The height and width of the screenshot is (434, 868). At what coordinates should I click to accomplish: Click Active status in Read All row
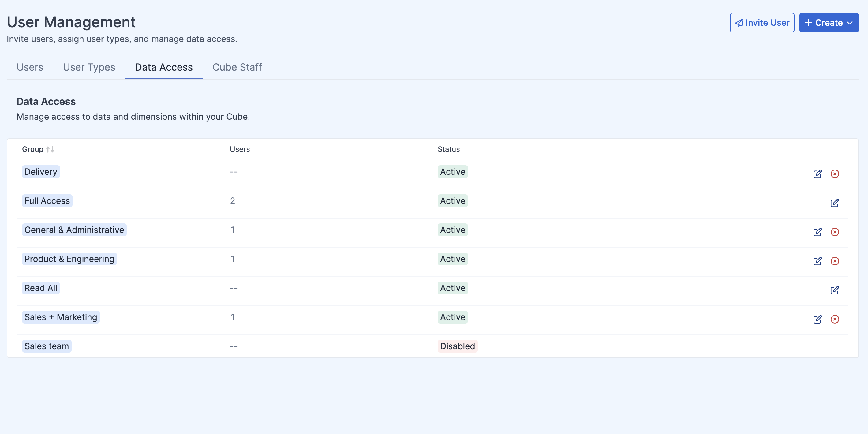tap(453, 288)
